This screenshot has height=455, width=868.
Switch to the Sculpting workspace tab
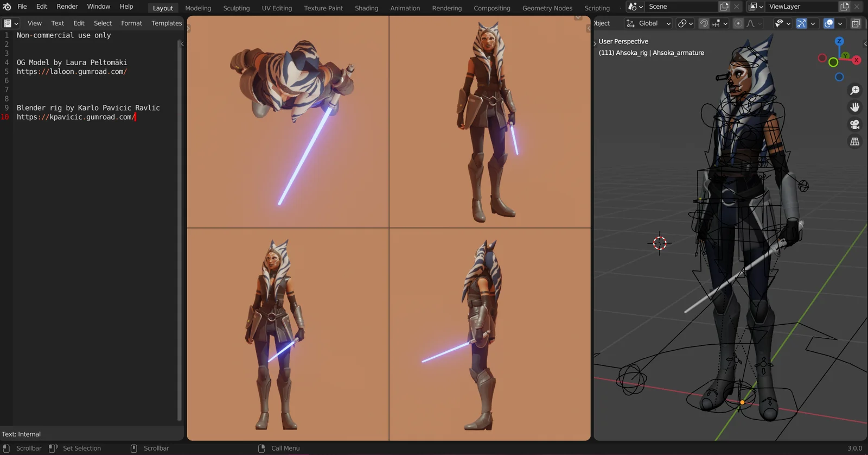(237, 8)
